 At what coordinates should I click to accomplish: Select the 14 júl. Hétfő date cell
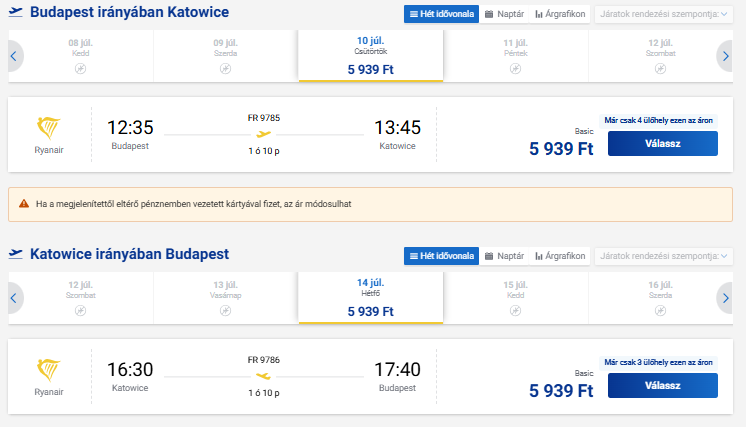click(x=370, y=298)
